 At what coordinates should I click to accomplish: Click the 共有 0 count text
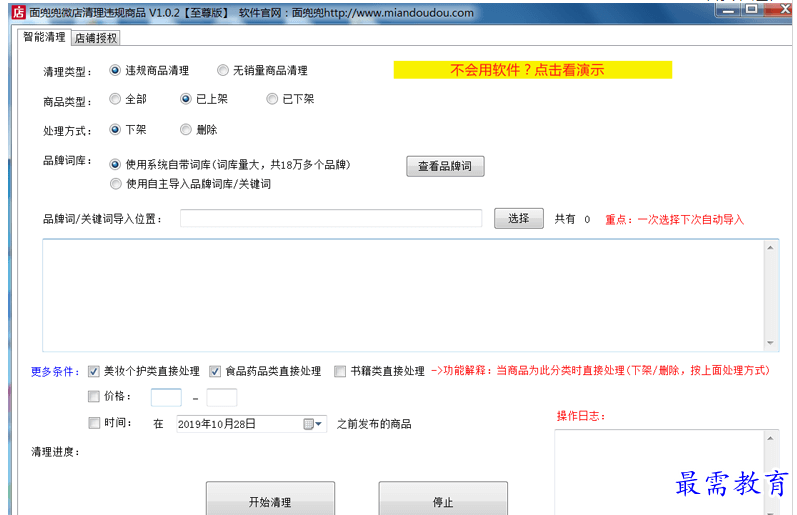pos(572,219)
